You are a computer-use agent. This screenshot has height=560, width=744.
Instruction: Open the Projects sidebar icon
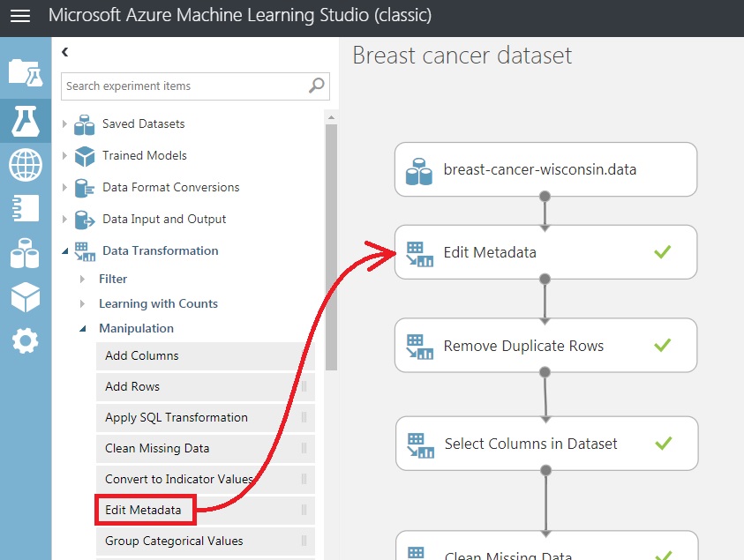[26, 72]
